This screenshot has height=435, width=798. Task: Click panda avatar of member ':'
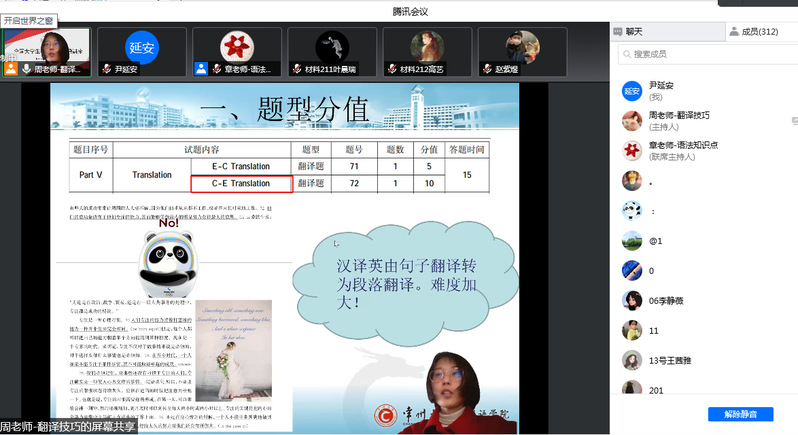click(x=632, y=211)
